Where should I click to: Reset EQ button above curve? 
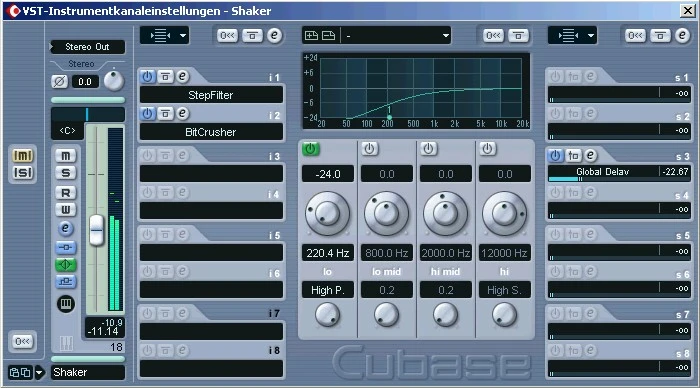(493, 35)
